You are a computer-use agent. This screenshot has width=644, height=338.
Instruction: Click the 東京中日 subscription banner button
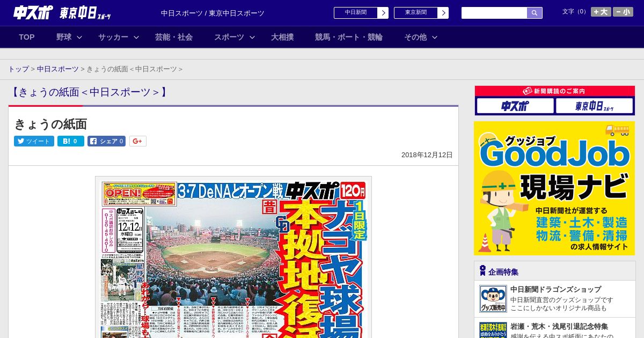pos(594,106)
